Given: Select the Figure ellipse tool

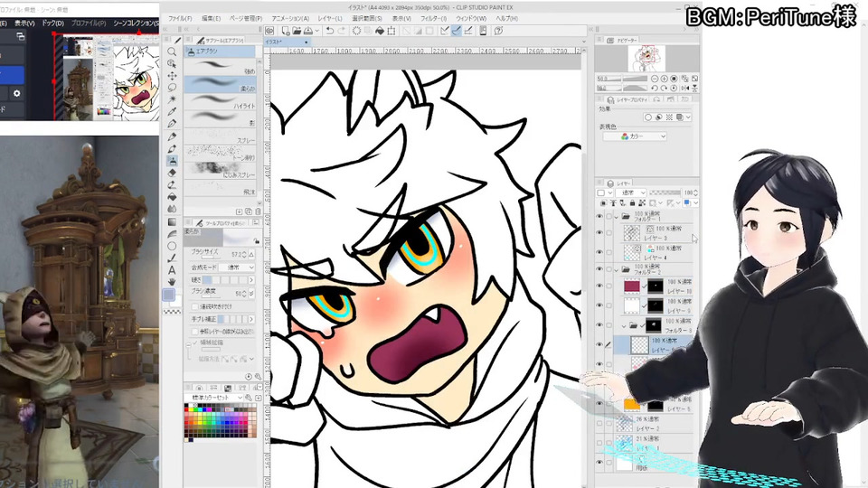Looking at the screenshot, I should point(172,246).
